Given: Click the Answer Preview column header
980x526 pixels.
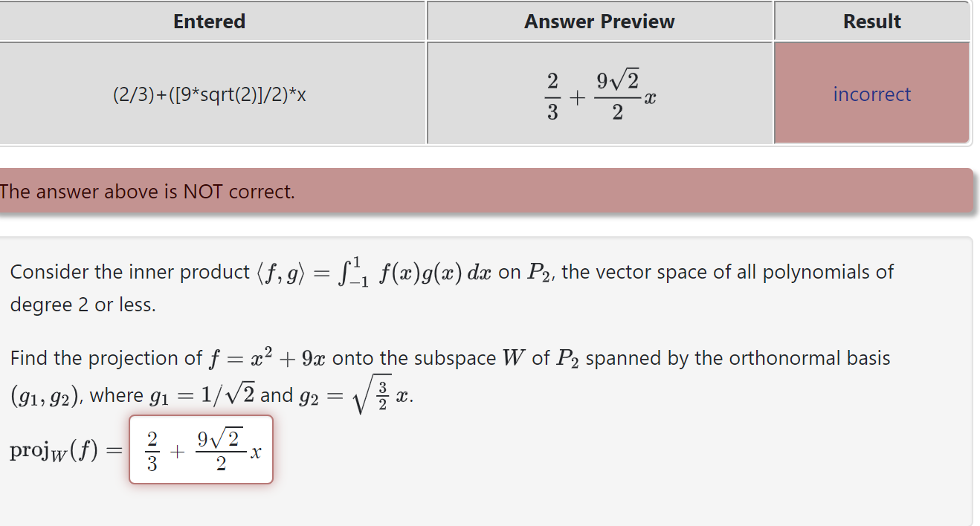Looking at the screenshot, I should point(599,21).
